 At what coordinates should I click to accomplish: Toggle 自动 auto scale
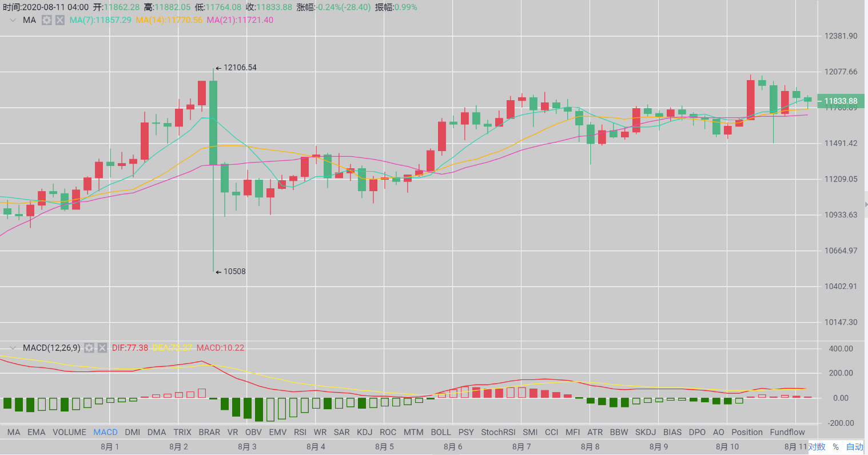855,447
